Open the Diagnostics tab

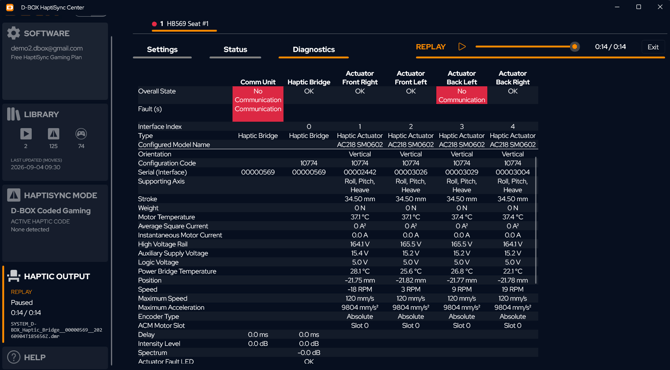[x=314, y=50]
